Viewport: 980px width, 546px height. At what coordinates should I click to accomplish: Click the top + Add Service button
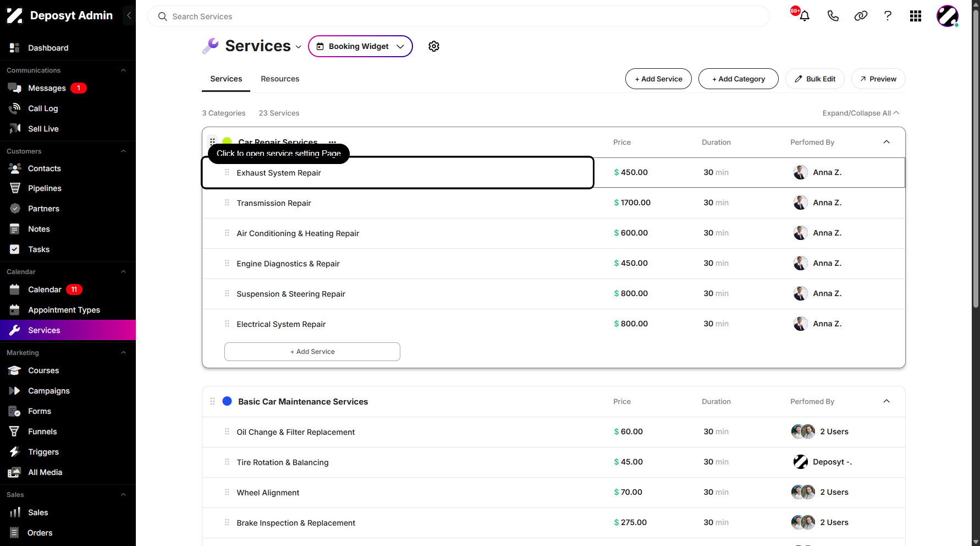coord(658,79)
